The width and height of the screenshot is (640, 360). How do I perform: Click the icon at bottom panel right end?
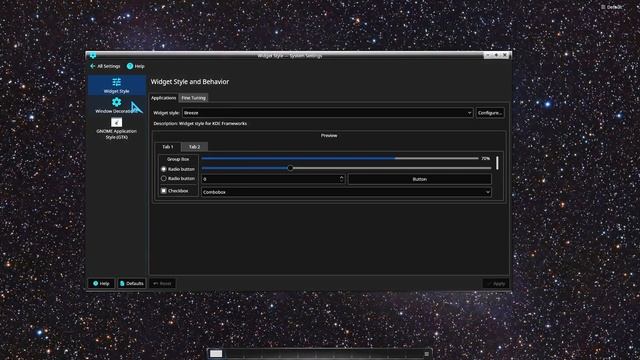[427, 354]
